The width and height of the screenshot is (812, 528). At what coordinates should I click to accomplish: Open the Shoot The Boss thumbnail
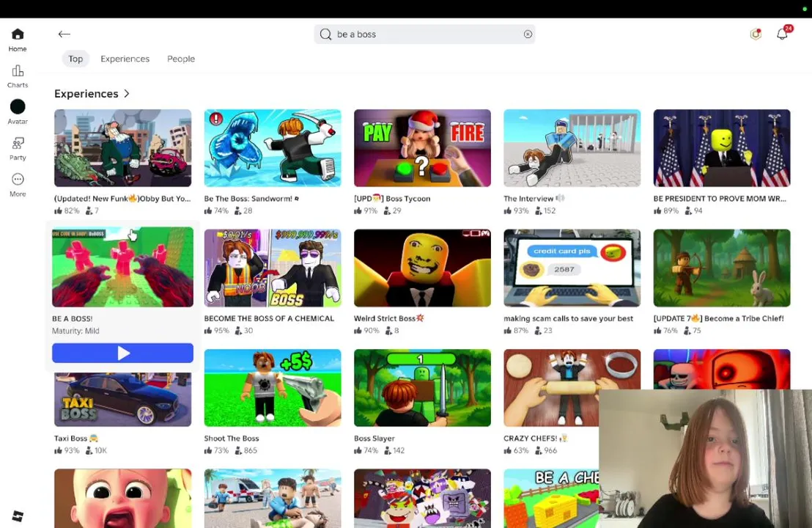click(273, 388)
